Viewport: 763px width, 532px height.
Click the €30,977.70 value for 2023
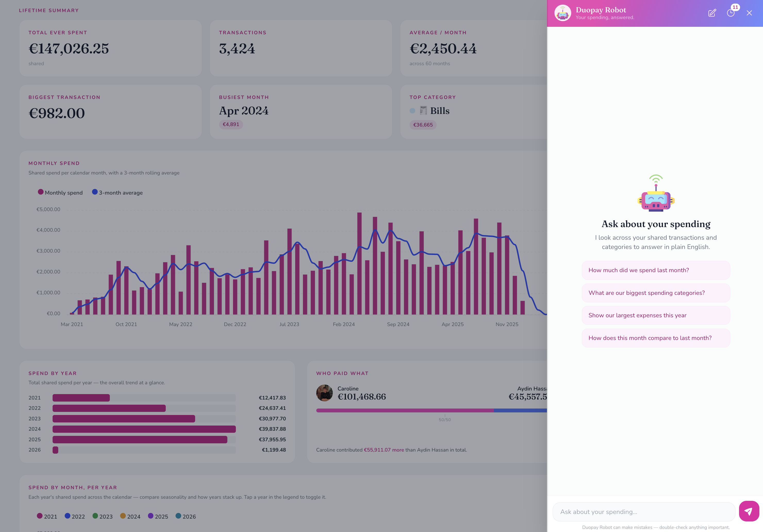272,419
